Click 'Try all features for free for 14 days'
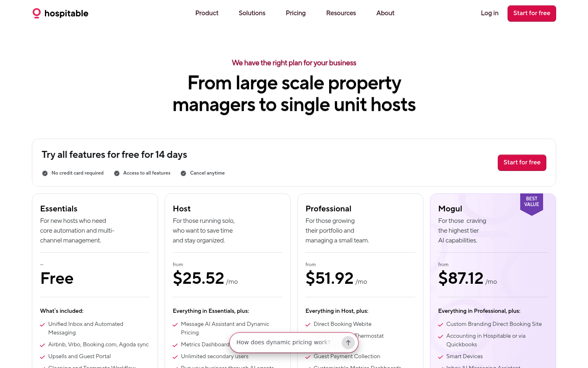 point(114,155)
